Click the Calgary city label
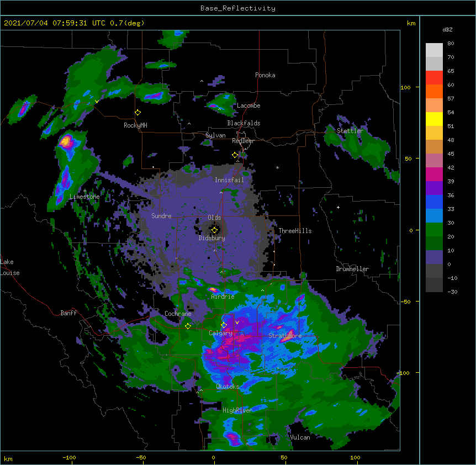This screenshot has width=476, height=465. pyautogui.click(x=220, y=333)
